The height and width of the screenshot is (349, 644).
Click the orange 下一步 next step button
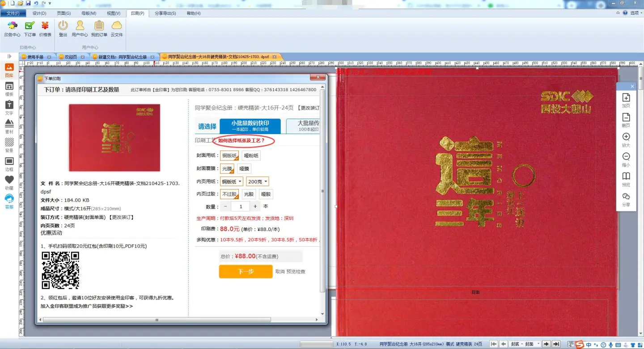pyautogui.click(x=246, y=272)
